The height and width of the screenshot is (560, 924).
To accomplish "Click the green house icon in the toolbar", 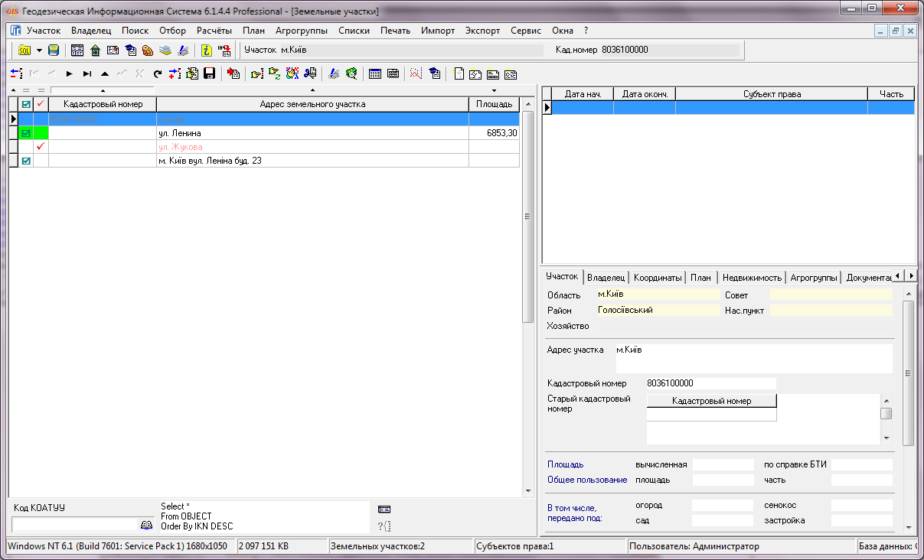I will click(x=95, y=50).
